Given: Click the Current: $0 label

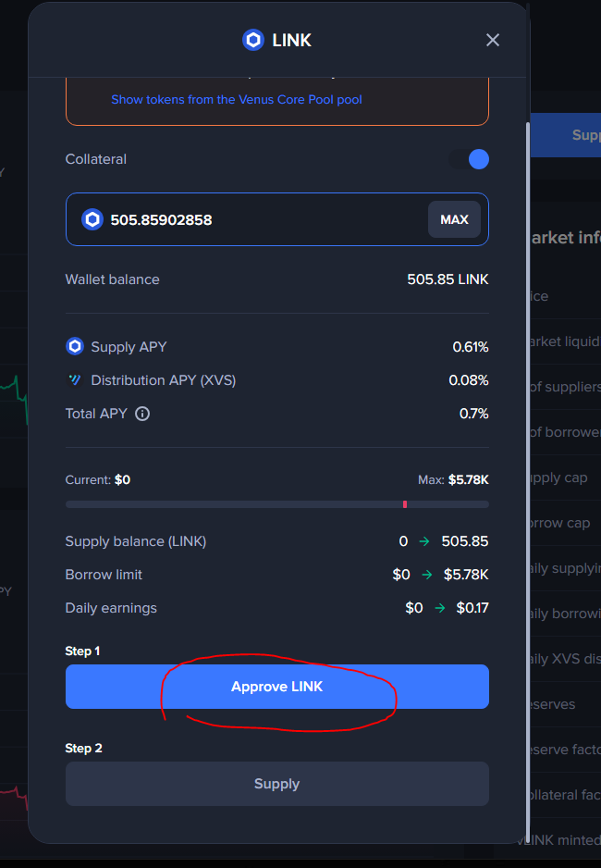Looking at the screenshot, I should click(98, 479).
